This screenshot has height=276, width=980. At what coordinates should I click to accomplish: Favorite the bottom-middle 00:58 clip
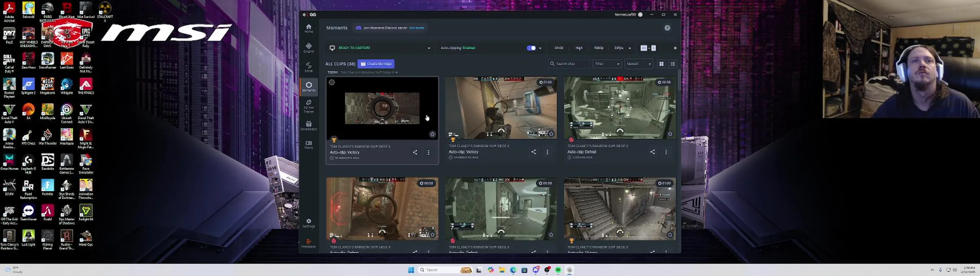tap(551, 235)
